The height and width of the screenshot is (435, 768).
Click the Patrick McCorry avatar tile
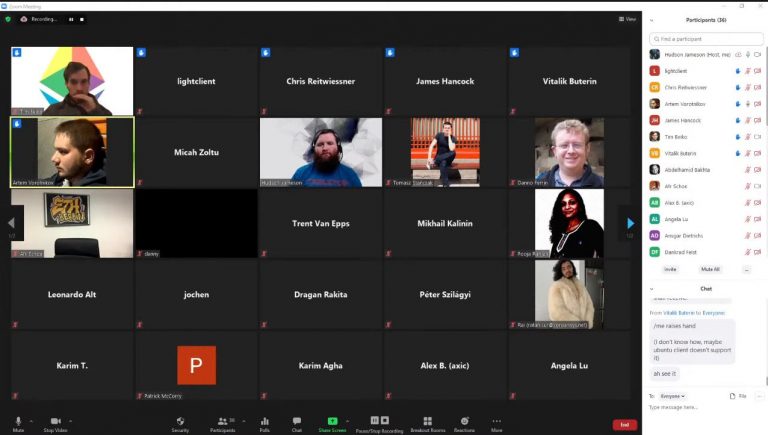click(196, 365)
